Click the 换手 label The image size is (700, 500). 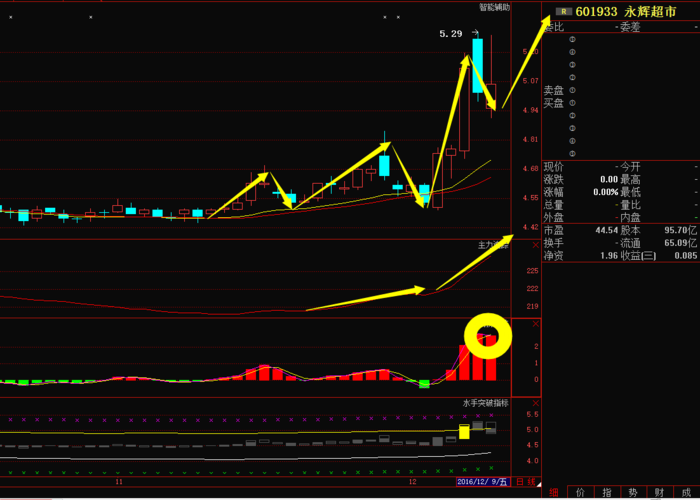[554, 243]
